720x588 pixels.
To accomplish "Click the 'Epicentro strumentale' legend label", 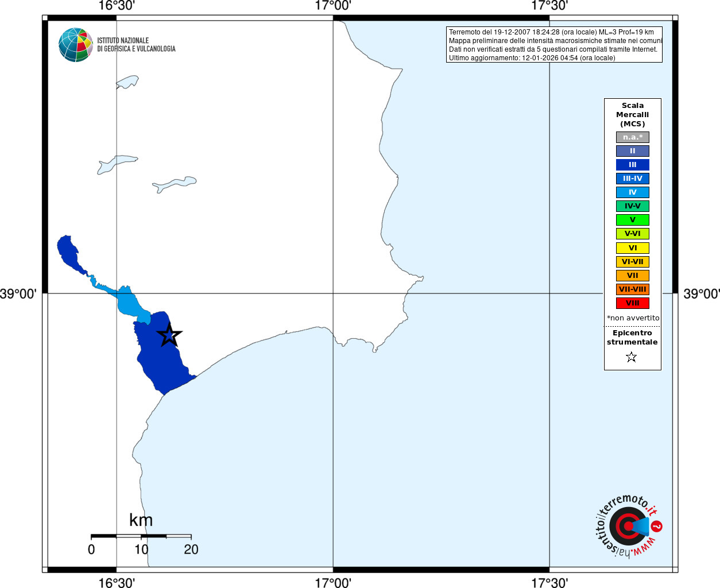I will point(632,338).
